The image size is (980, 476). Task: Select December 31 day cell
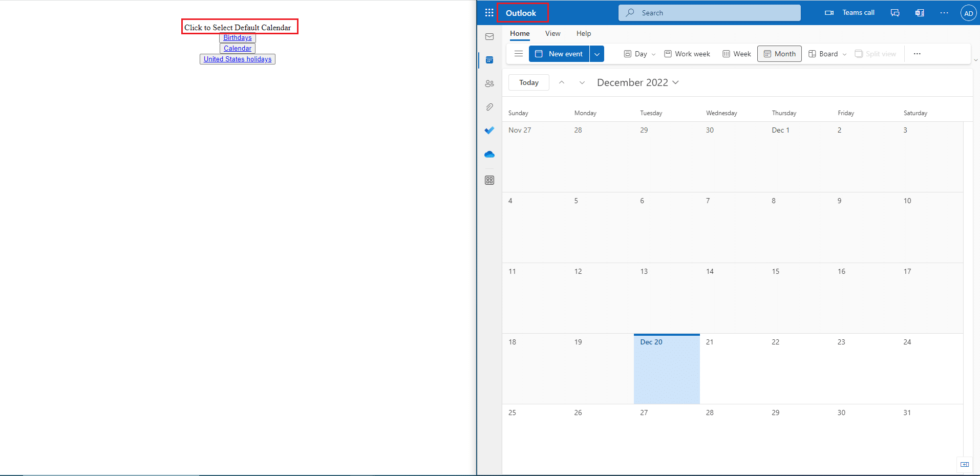[x=930, y=439]
